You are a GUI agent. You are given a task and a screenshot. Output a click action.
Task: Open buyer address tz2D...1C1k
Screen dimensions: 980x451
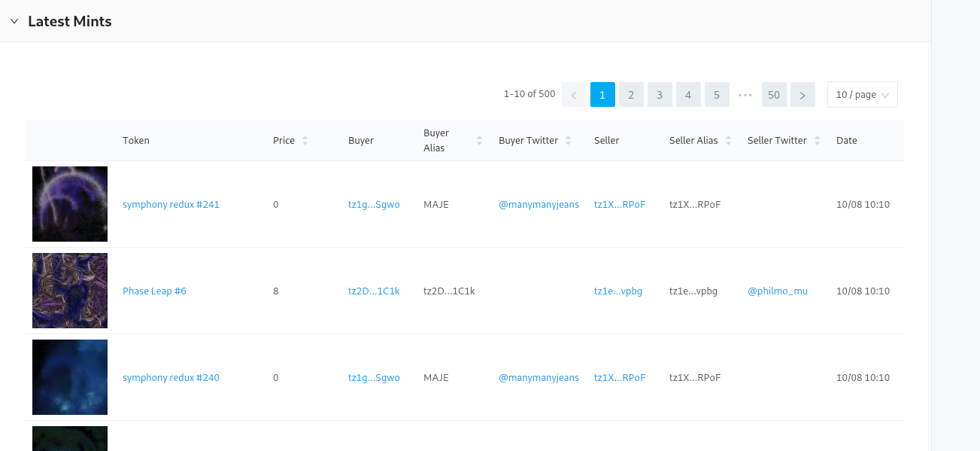point(374,291)
